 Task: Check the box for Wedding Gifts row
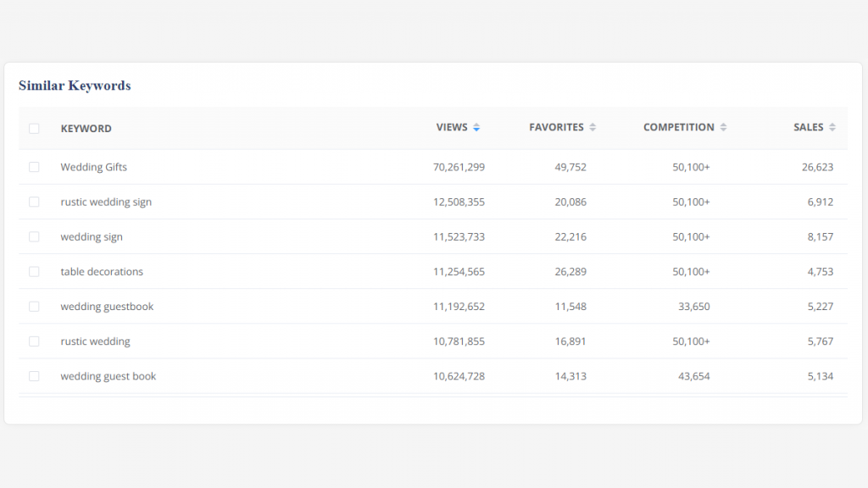(34, 167)
